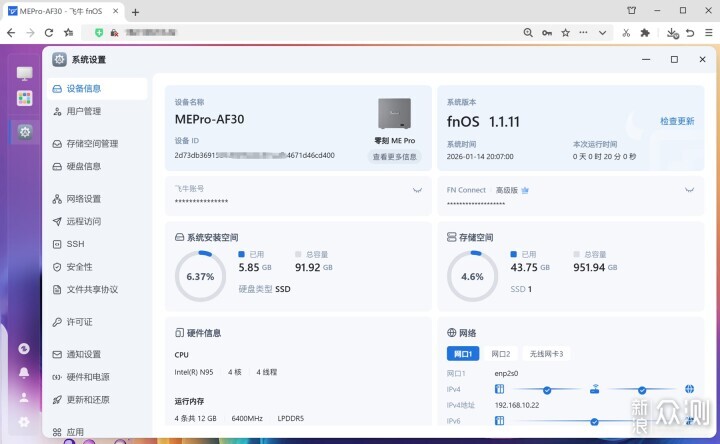Select 网络设置 in sidebar
Viewport: 720px width, 444px height.
point(97,199)
